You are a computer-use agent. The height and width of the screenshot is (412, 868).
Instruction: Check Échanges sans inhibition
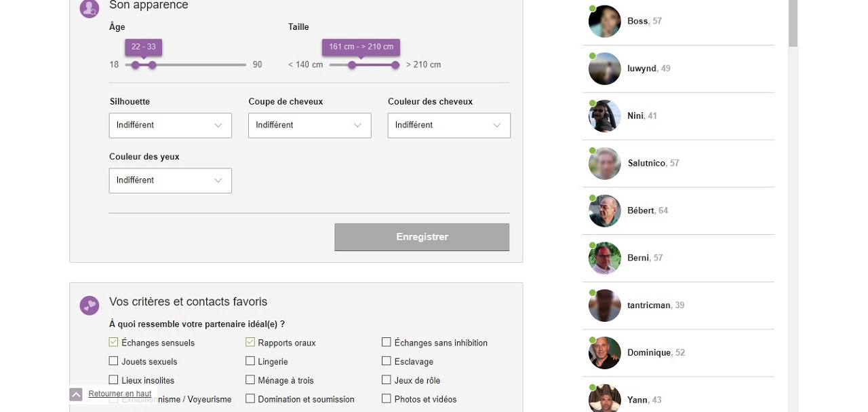(x=386, y=342)
